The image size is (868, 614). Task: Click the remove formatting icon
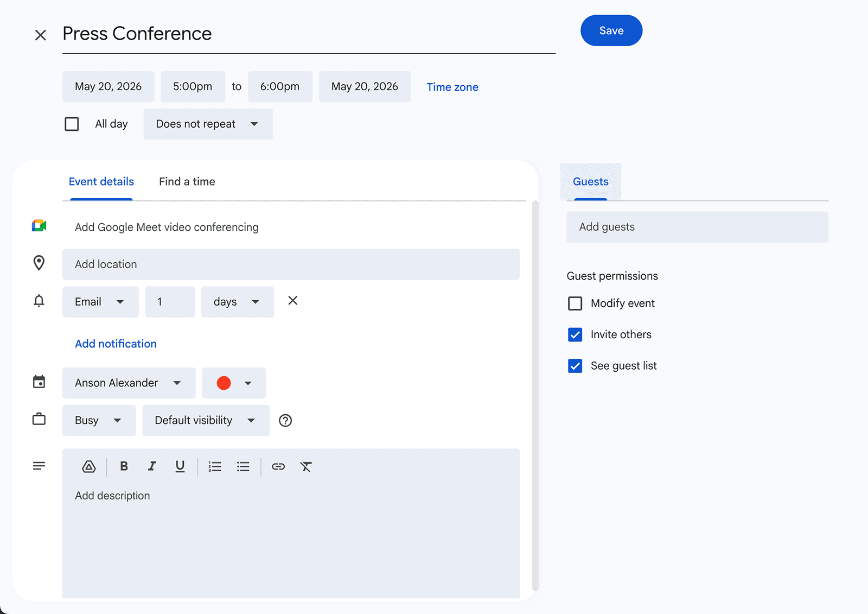(306, 466)
